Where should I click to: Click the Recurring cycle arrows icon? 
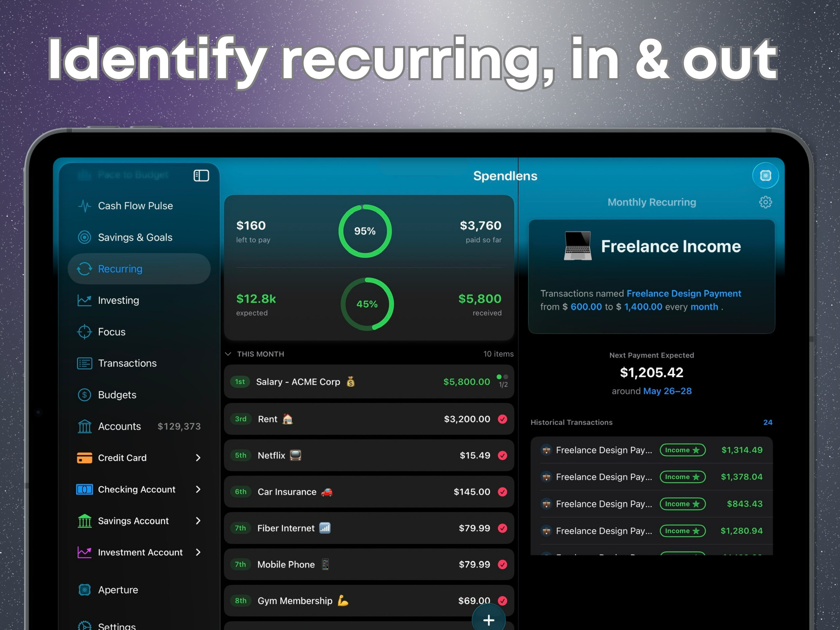[84, 269]
